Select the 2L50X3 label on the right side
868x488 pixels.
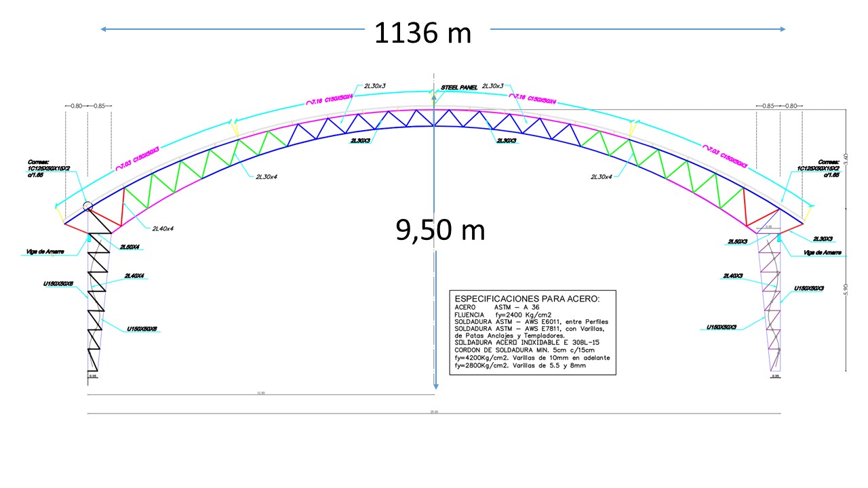coord(738,241)
